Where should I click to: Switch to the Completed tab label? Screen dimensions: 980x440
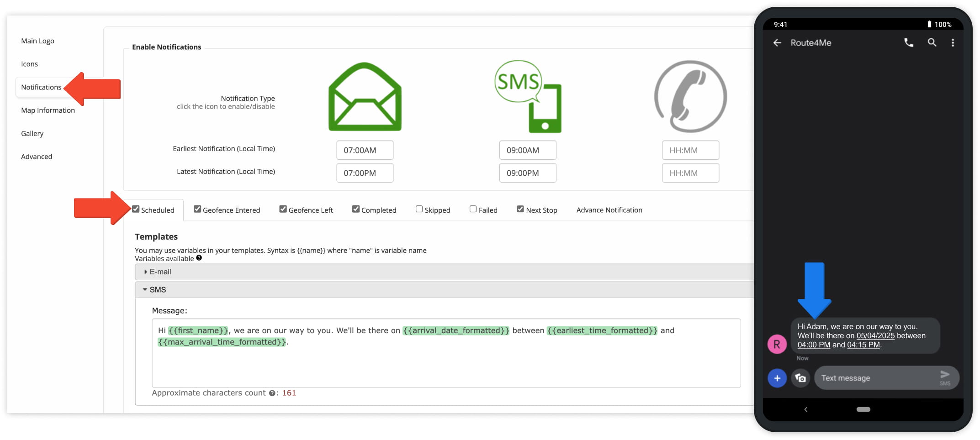[x=379, y=210]
